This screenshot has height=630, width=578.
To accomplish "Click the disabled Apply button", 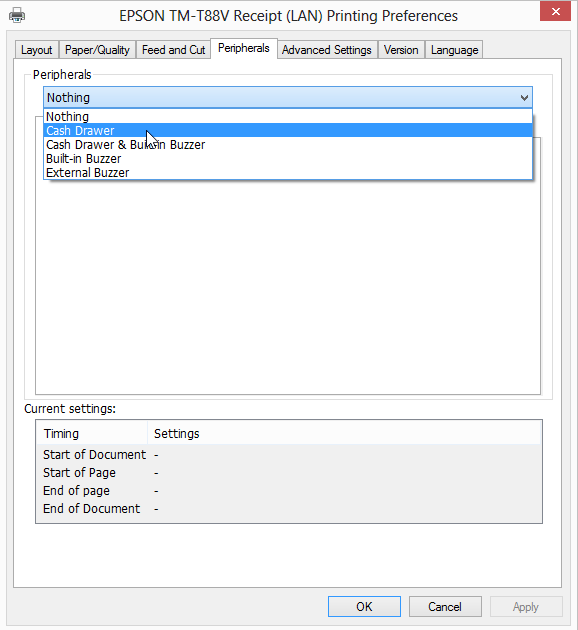I will point(526,606).
